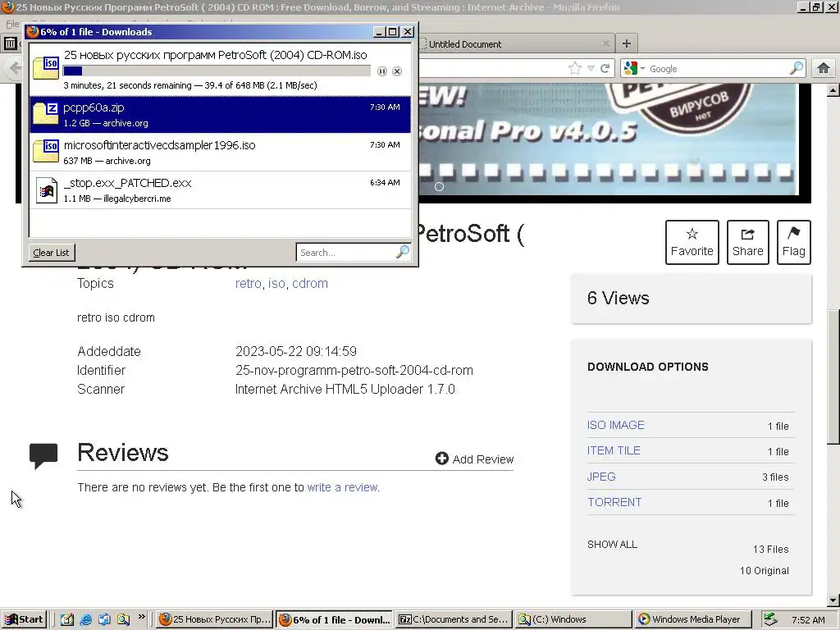Viewport: 840px width, 630px height.
Task: Click the taskbar clock showing 7:52 AM
Action: [808, 620]
